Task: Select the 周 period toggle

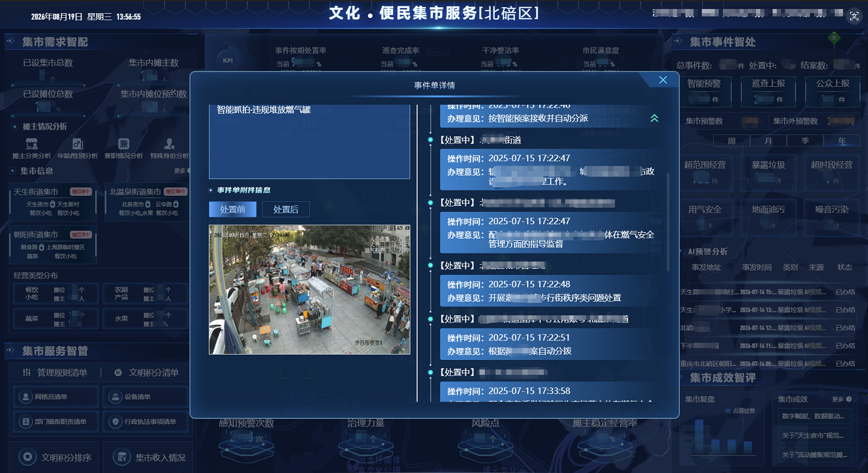Action: [x=732, y=141]
